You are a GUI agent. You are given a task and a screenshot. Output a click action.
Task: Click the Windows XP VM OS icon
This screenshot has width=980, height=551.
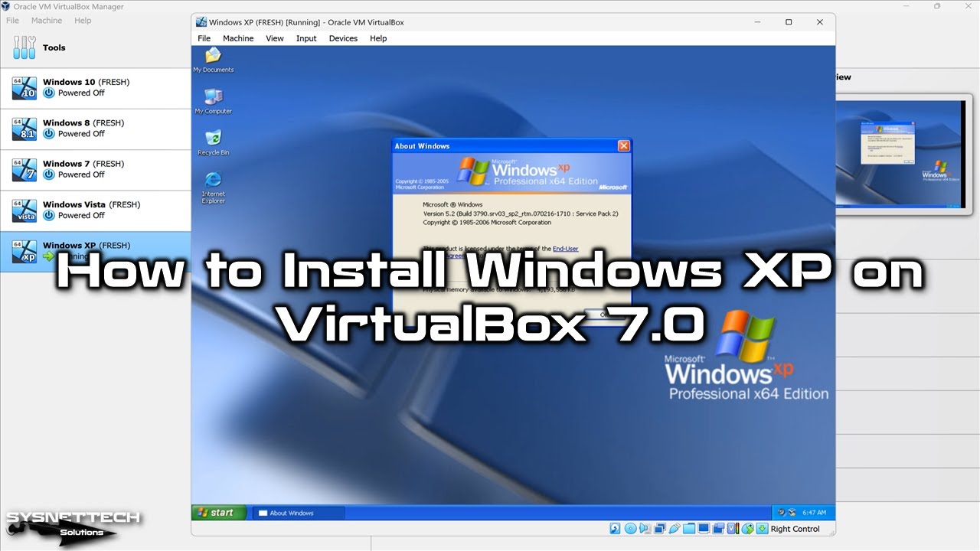(x=24, y=252)
